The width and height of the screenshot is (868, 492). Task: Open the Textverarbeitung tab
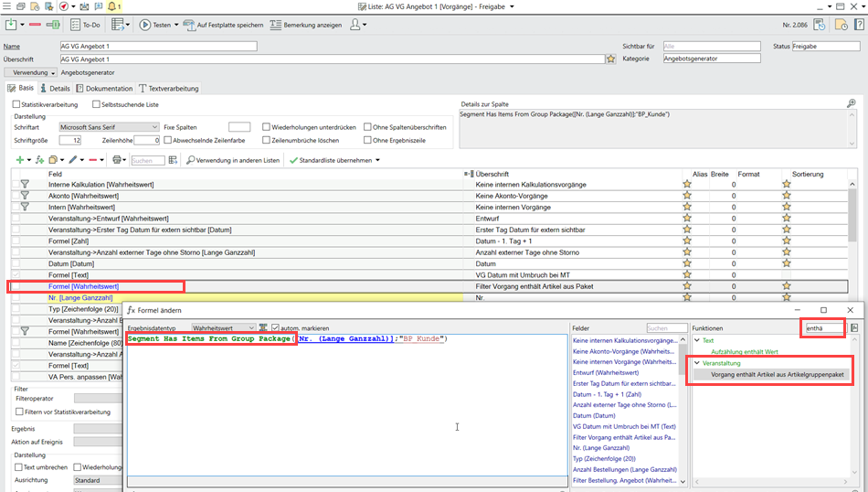pyautogui.click(x=168, y=89)
